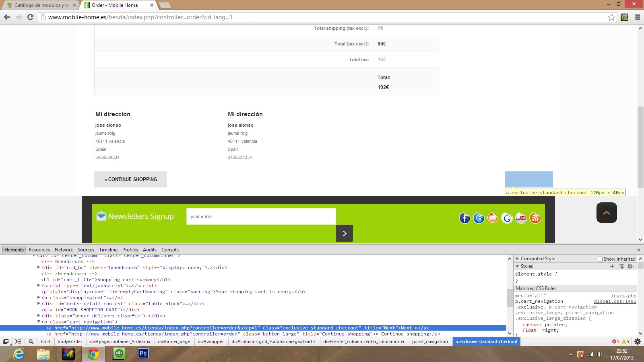The width and height of the screenshot is (644, 362).
Task: Click the volume icon in system tray
Action: [600, 354]
